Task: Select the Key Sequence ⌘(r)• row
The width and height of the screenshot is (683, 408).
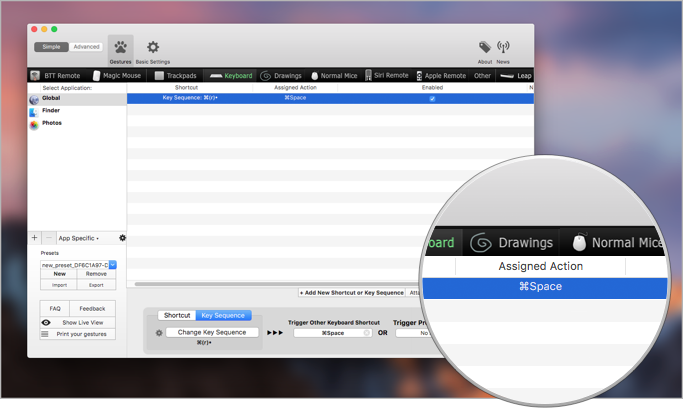Action: point(330,98)
